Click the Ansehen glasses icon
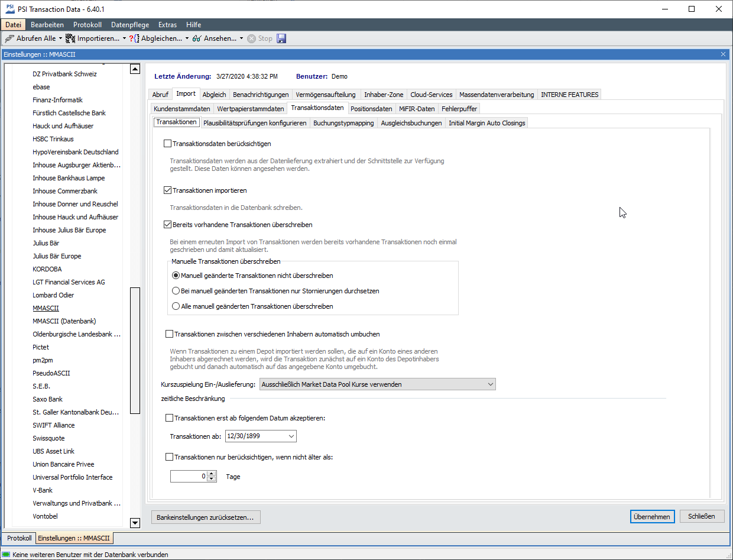Viewport: 733px width, 560px height. (x=197, y=38)
